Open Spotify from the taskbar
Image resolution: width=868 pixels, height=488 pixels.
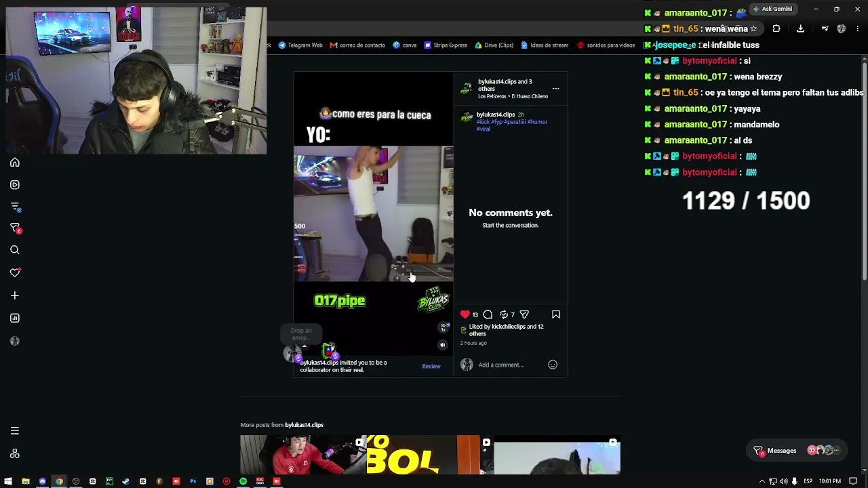click(x=243, y=481)
